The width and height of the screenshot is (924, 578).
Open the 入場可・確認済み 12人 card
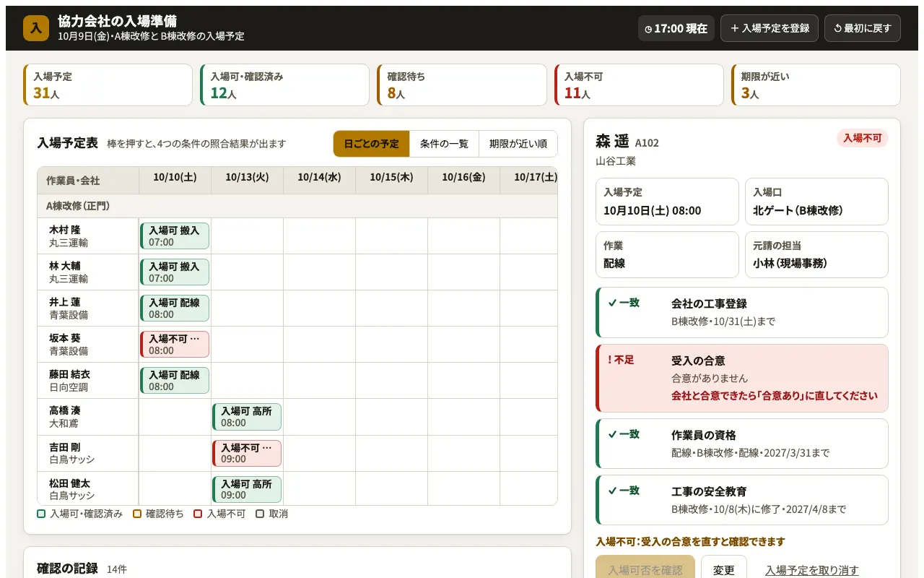tap(284, 85)
